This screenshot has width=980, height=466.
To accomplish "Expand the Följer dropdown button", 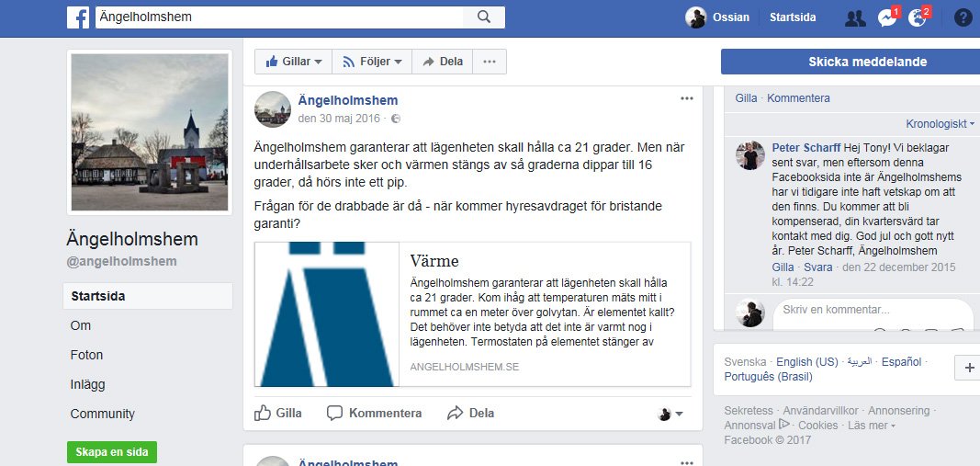I will pyautogui.click(x=372, y=62).
